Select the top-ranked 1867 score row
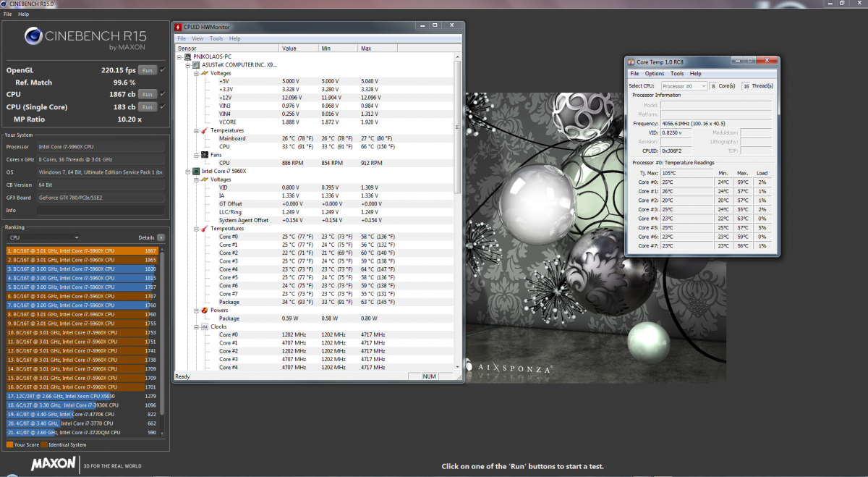This screenshot has height=477, width=868. pyautogui.click(x=82, y=250)
